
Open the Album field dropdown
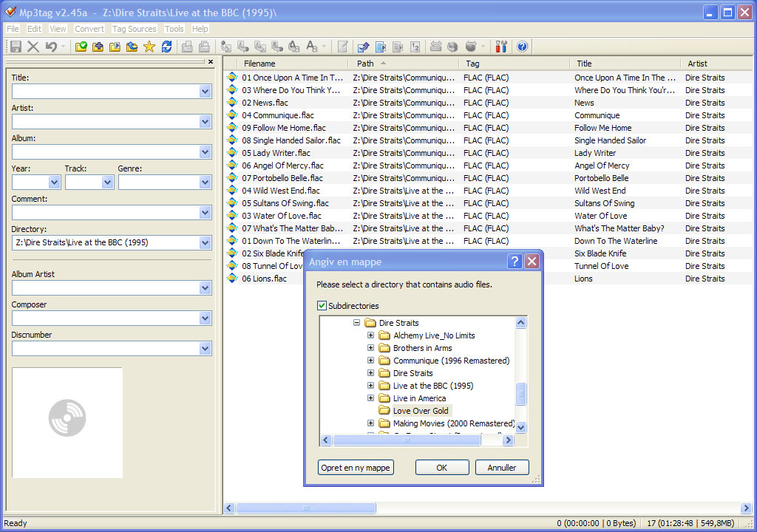pos(206,152)
